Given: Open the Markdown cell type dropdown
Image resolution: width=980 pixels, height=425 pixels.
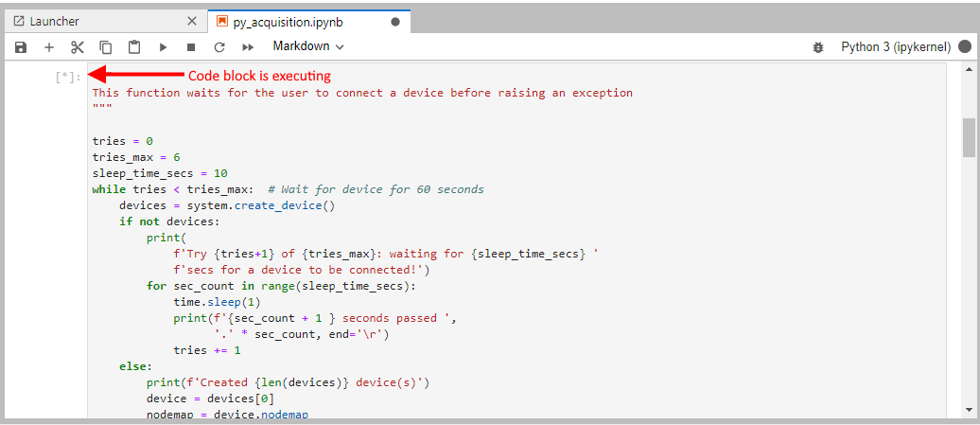Looking at the screenshot, I should pos(308,45).
